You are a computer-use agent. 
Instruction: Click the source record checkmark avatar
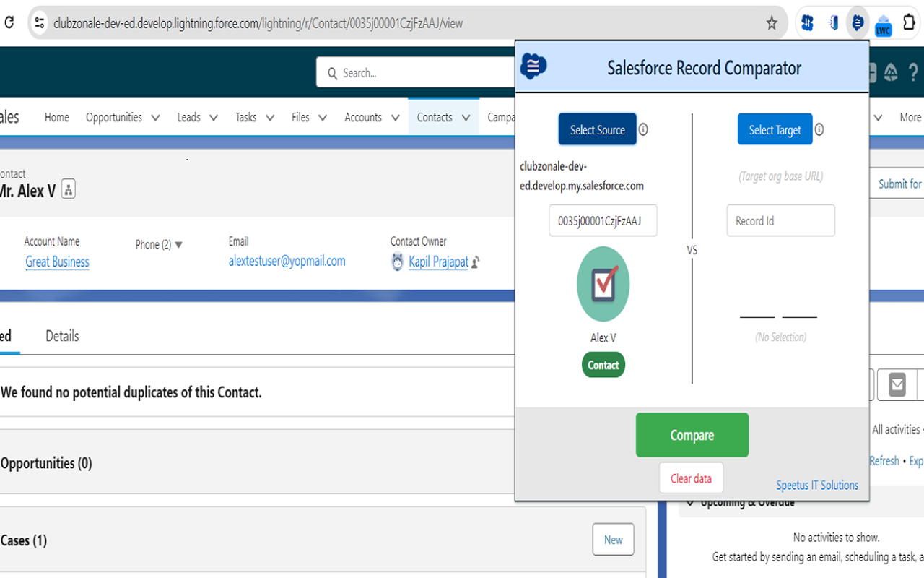[x=603, y=284]
